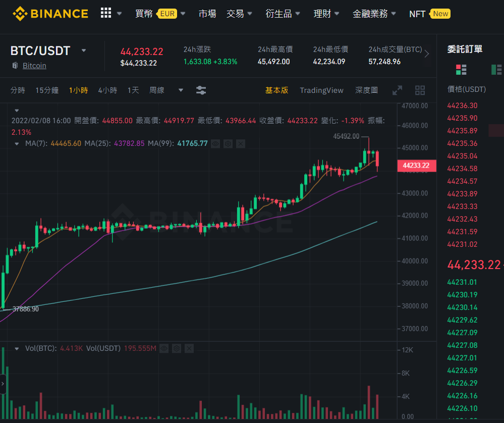This screenshot has height=423, width=504.
Task: Expand the 買幣 EUR dropdown arrow
Action: (183, 14)
